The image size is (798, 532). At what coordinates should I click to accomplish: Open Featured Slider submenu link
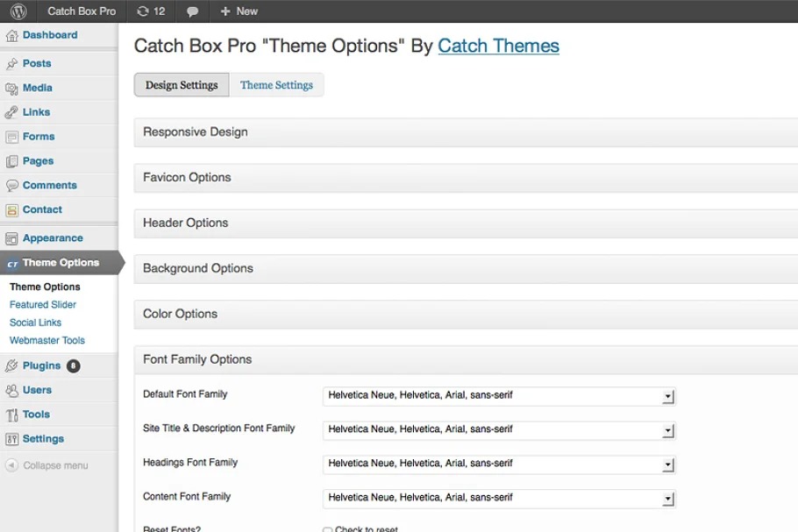[x=43, y=305]
